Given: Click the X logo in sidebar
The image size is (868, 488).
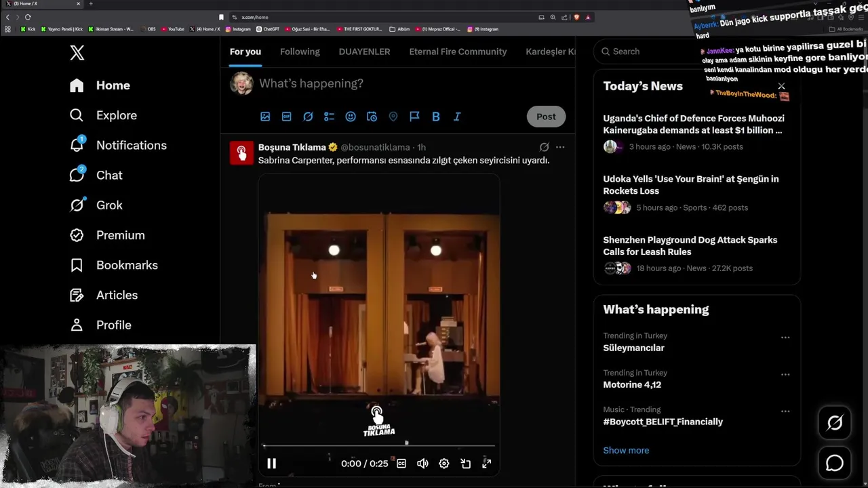Looking at the screenshot, I should (77, 53).
